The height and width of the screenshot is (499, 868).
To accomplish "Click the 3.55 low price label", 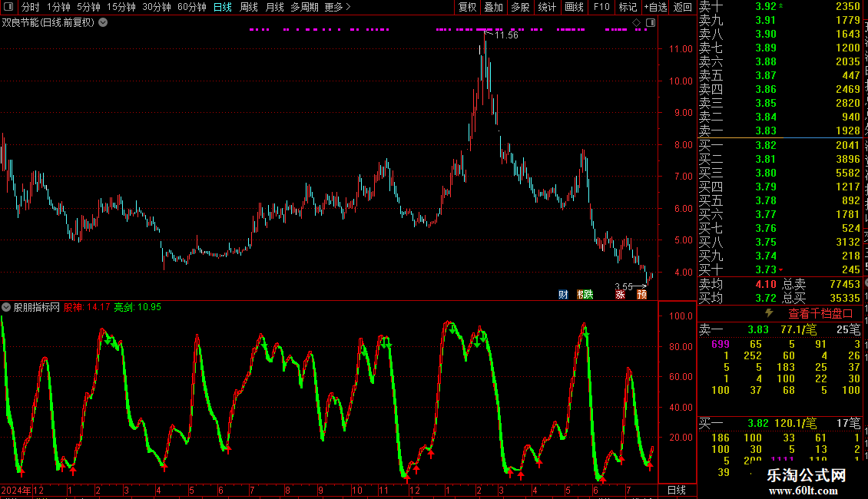I will (x=624, y=286).
